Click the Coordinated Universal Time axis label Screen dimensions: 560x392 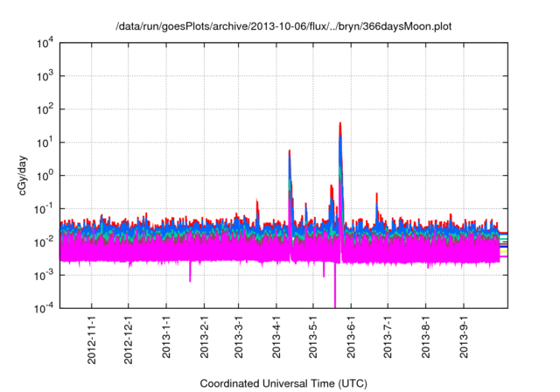click(x=283, y=383)
